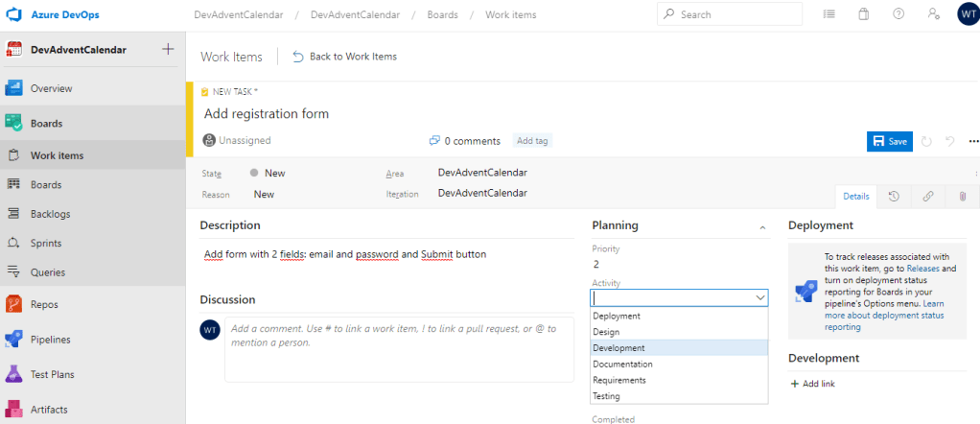Open the Marketplace shopping bag icon
The height and width of the screenshot is (424, 980).
(x=863, y=14)
